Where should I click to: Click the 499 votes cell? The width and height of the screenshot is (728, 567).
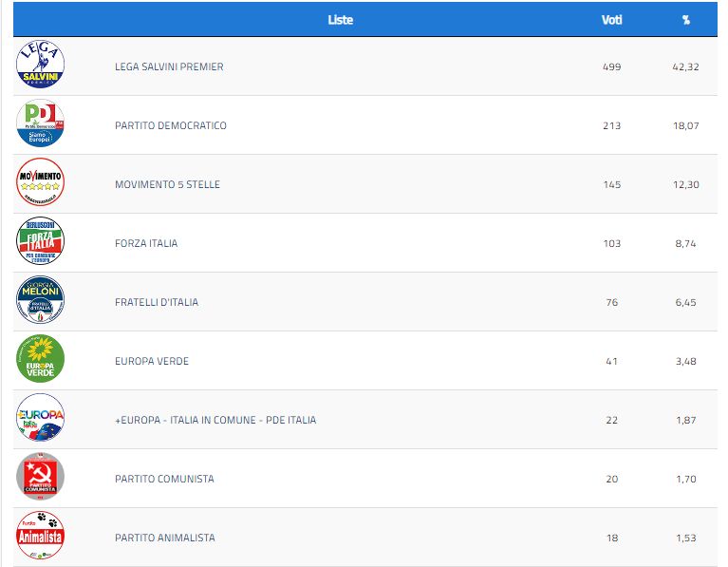[611, 66]
